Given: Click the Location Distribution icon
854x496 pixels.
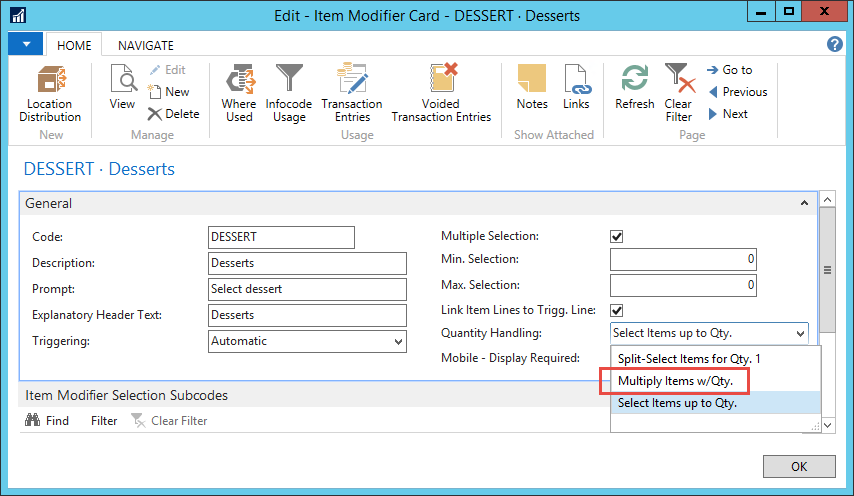Looking at the screenshot, I should coord(49,80).
